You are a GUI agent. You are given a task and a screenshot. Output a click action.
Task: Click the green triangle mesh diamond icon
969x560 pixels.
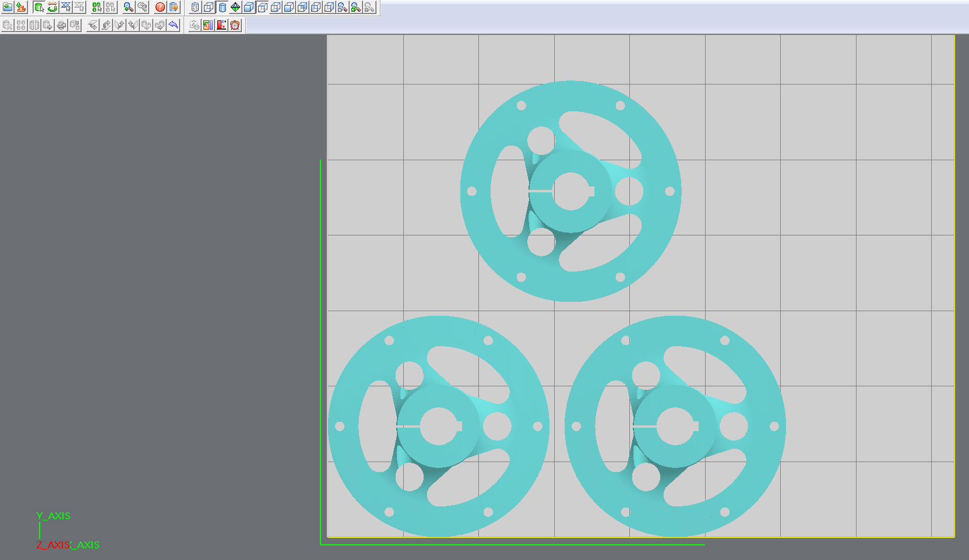[235, 8]
